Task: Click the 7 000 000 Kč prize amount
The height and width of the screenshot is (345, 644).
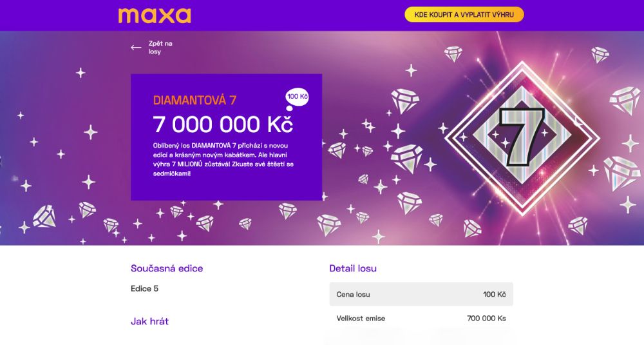Action: click(x=223, y=124)
